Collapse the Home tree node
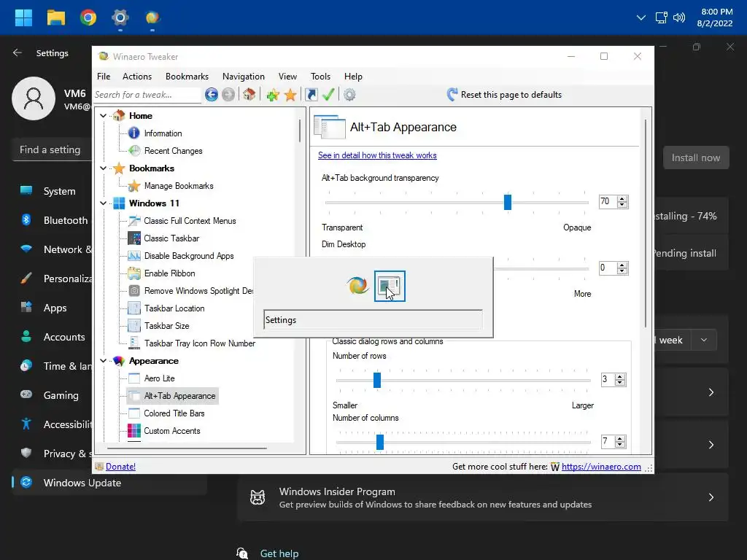This screenshot has height=560, width=747. pos(103,116)
